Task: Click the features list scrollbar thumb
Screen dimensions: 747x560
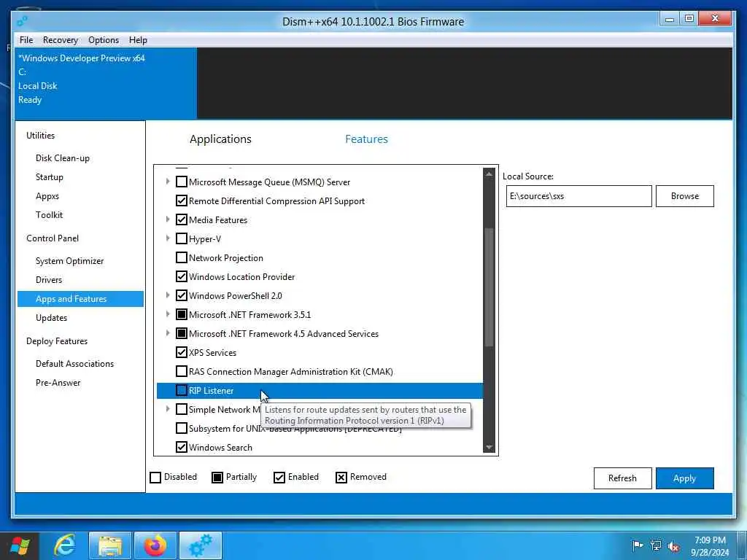Action: click(x=489, y=287)
